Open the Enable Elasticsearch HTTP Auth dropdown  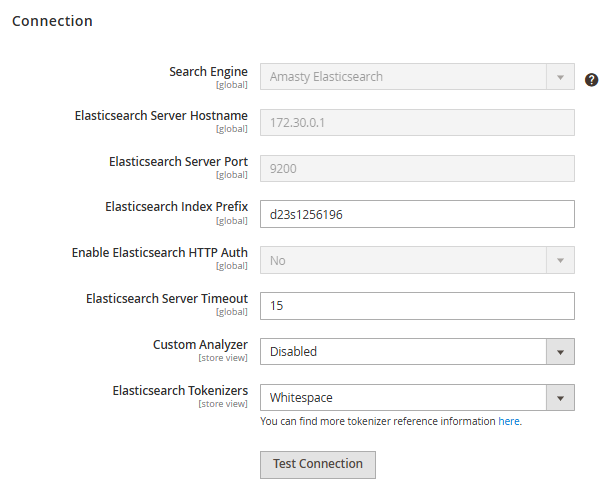tap(417, 260)
